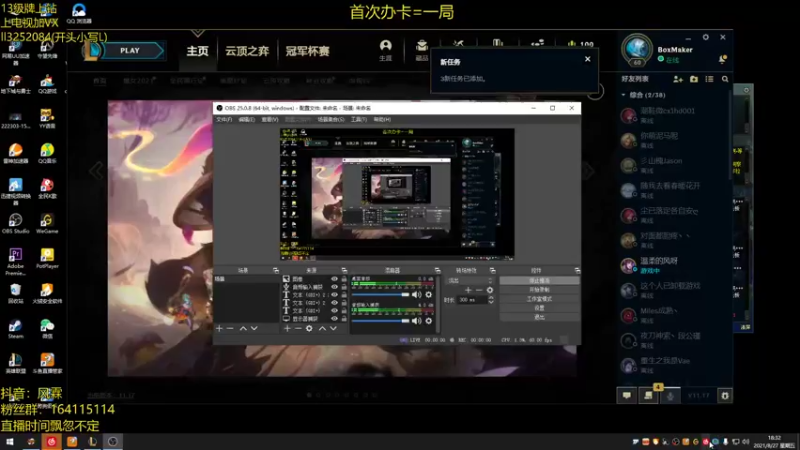Select friend 温柔的风呀 in list

(x=673, y=265)
